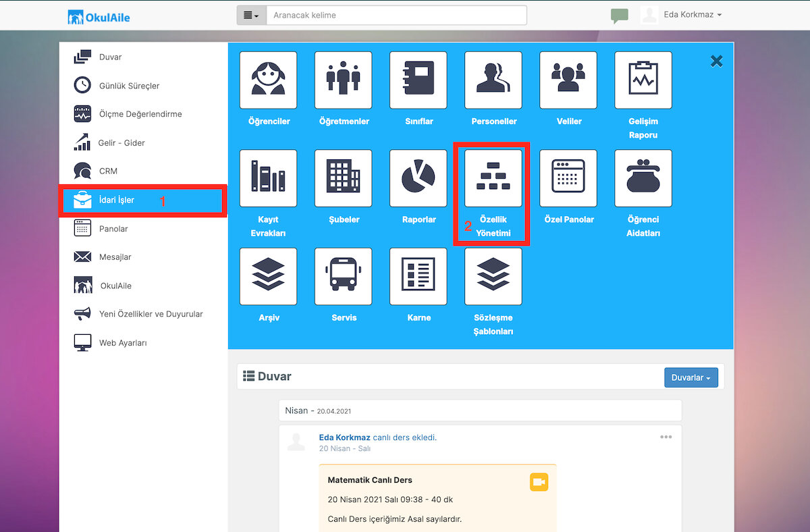This screenshot has height=532, width=810.
Task: Open the Özel Panolar calendar icon
Action: tap(568, 178)
